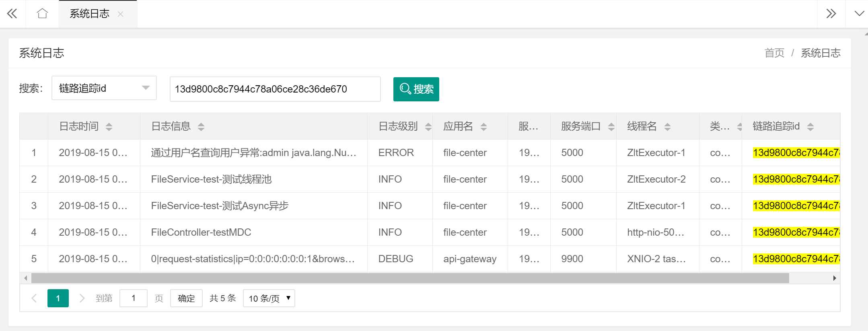Viewport: 868px width, 331px height.
Task: Sort by 链路追踪id column
Action: coord(810,127)
